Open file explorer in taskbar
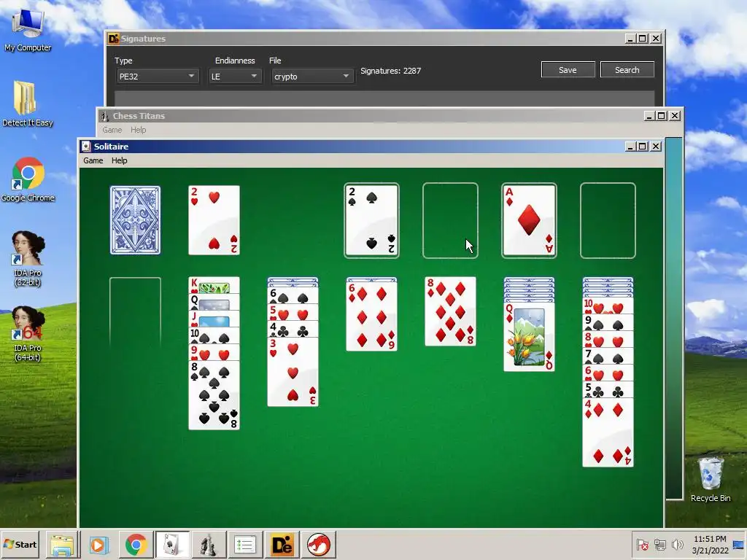This screenshot has height=560, width=747. coord(63,545)
